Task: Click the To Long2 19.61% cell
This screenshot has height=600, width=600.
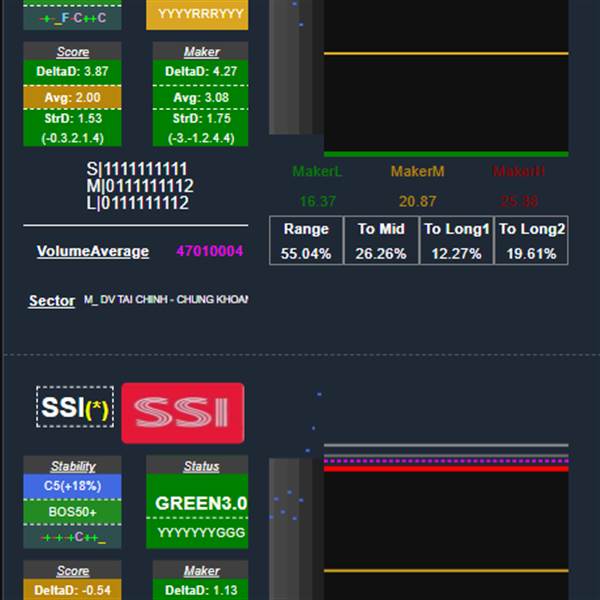Action: point(532,241)
